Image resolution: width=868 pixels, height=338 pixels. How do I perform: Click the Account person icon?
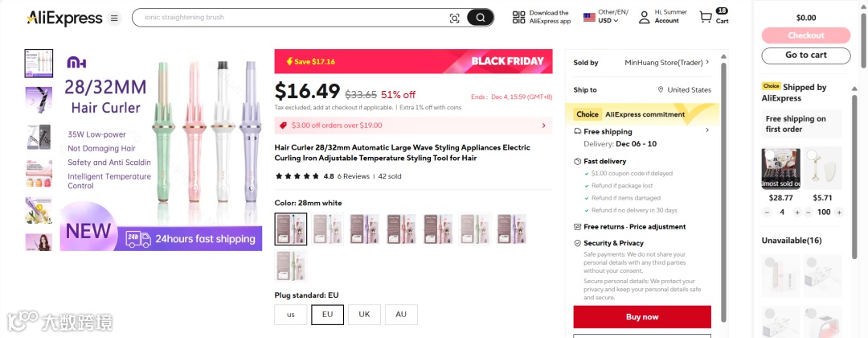[644, 17]
